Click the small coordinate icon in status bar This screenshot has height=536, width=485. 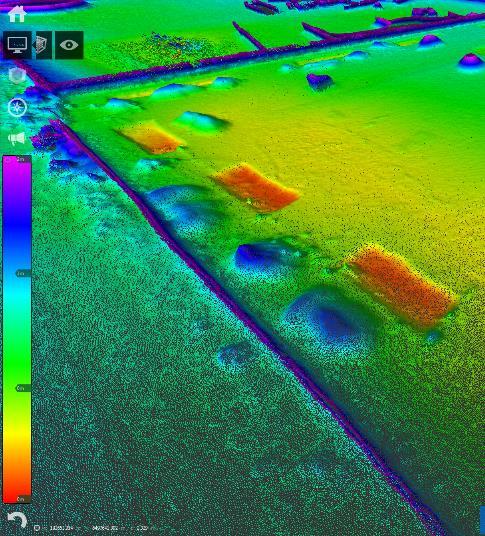coord(37,528)
